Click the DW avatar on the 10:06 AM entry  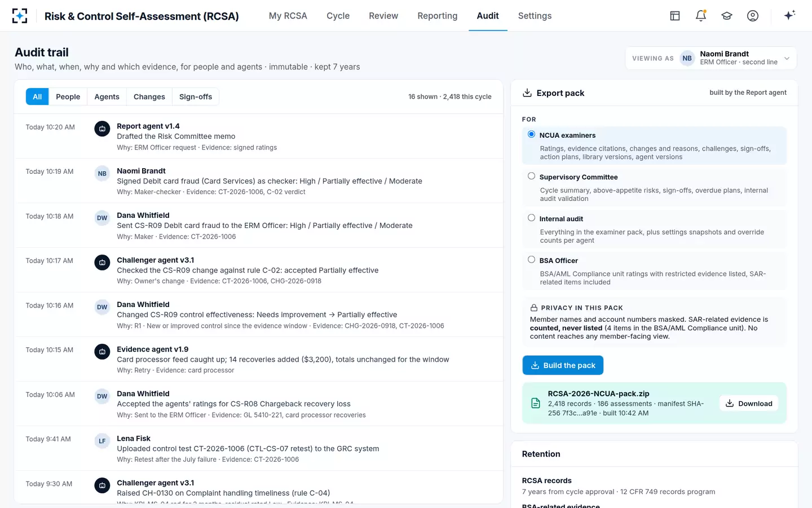tap(102, 396)
